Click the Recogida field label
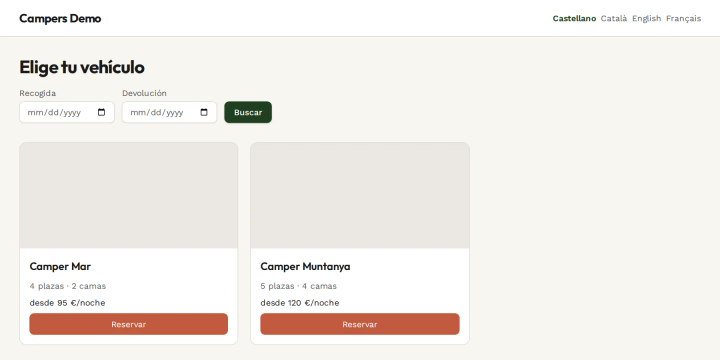 (38, 93)
